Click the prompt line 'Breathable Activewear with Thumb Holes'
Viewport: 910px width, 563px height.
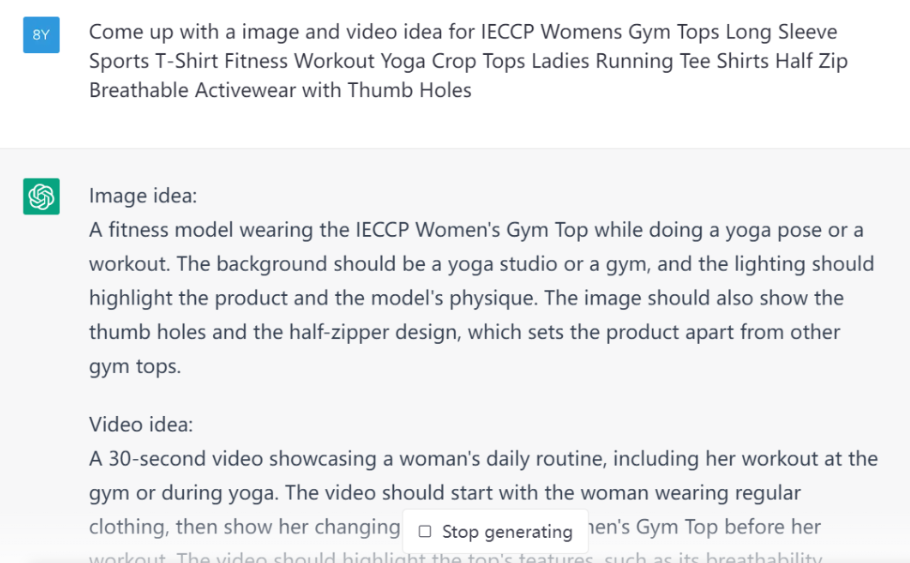[280, 91]
